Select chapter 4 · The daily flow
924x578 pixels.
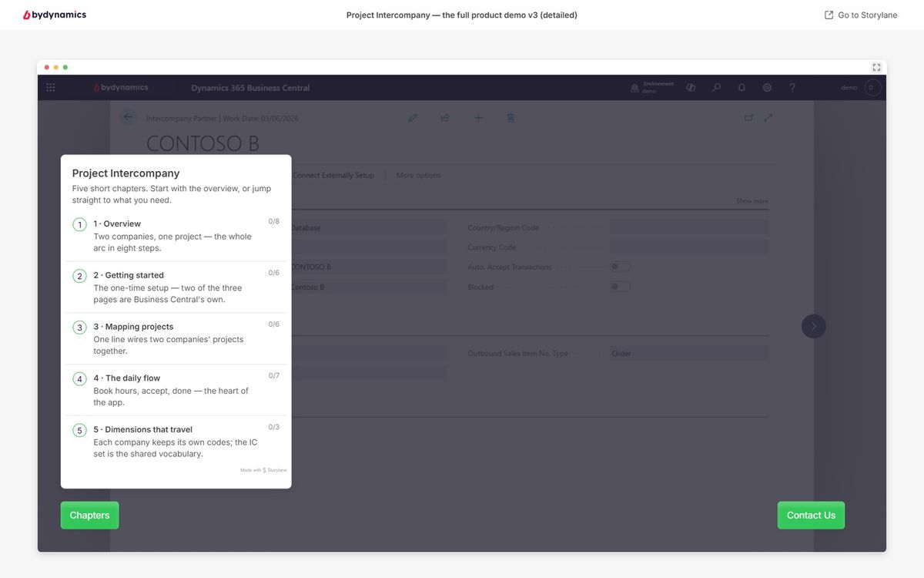click(176, 391)
